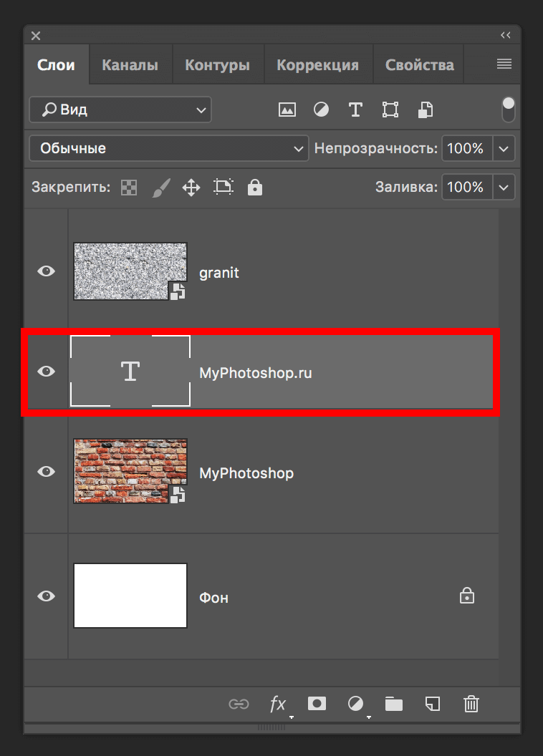Expand the Непрозрачность opacity arrow
The height and width of the screenshot is (756, 543).
[x=504, y=149]
